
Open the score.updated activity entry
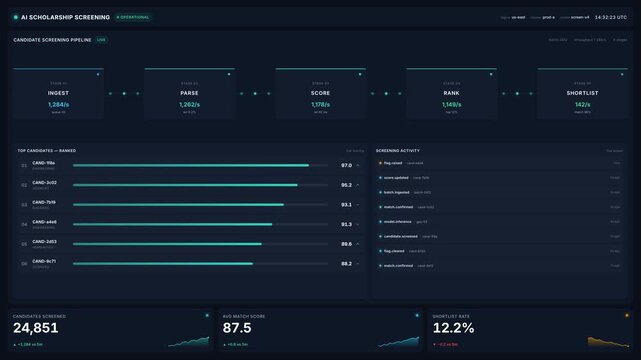point(499,178)
